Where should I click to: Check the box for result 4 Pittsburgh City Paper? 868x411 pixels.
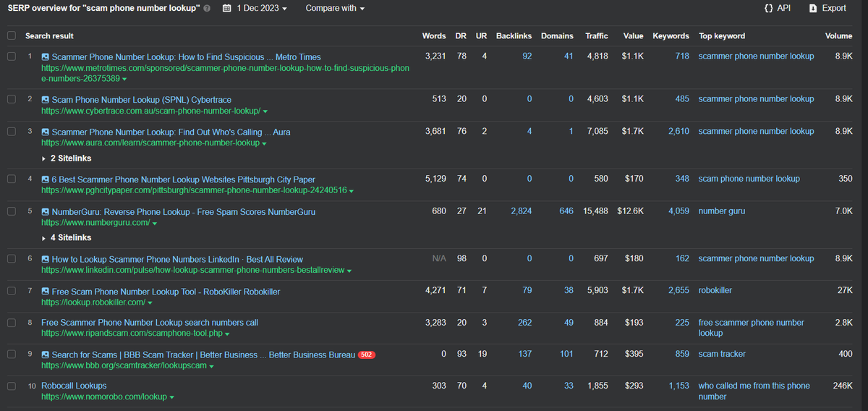coord(12,179)
